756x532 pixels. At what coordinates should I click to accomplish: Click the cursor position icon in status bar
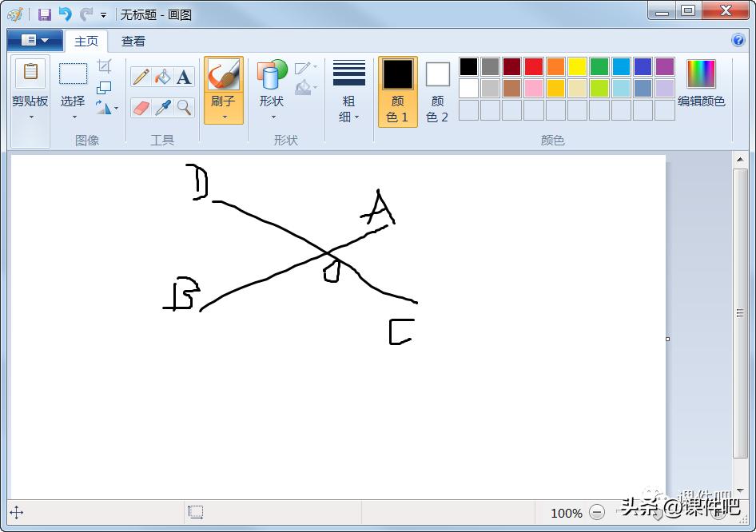[x=17, y=512]
